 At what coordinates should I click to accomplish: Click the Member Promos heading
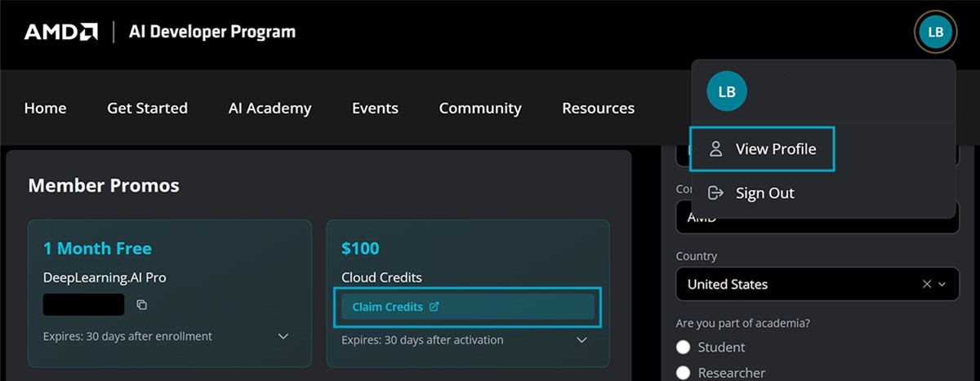[x=104, y=185]
